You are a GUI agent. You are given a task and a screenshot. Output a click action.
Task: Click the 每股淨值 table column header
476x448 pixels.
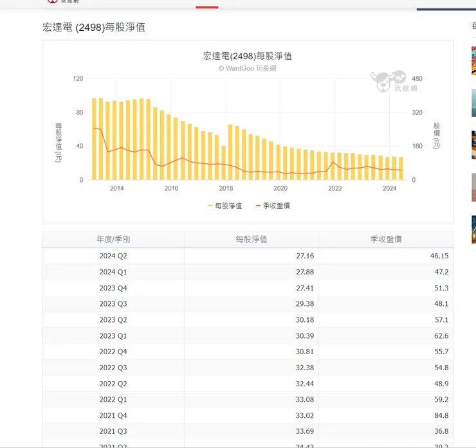[x=252, y=239]
